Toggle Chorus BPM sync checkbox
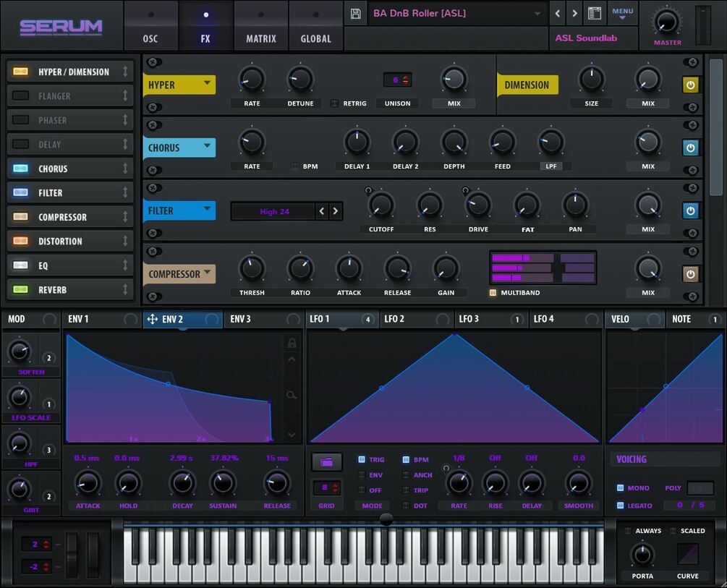The image size is (727, 588). (295, 166)
